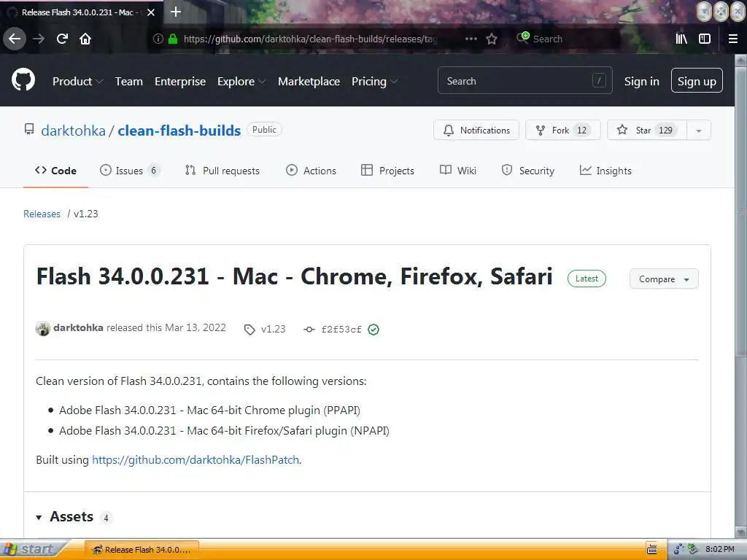This screenshot has width=747, height=560.
Task: Click the Latest release badge
Action: (x=587, y=279)
